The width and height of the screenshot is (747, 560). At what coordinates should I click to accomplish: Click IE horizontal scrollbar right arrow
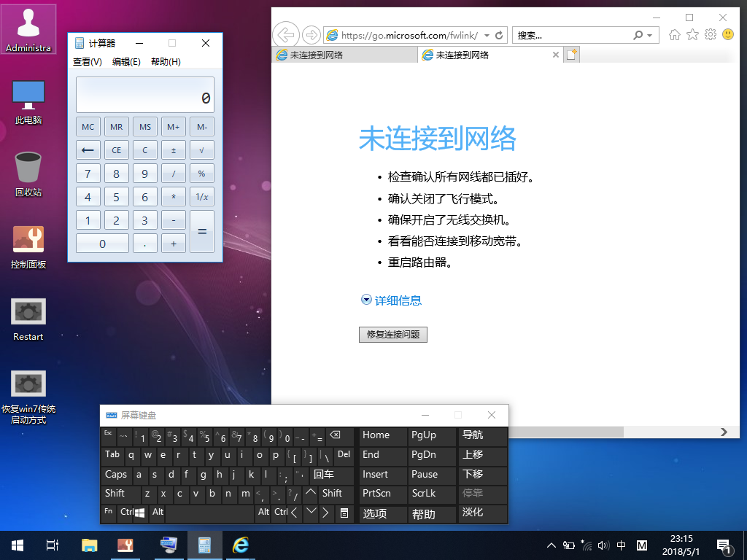pos(724,432)
